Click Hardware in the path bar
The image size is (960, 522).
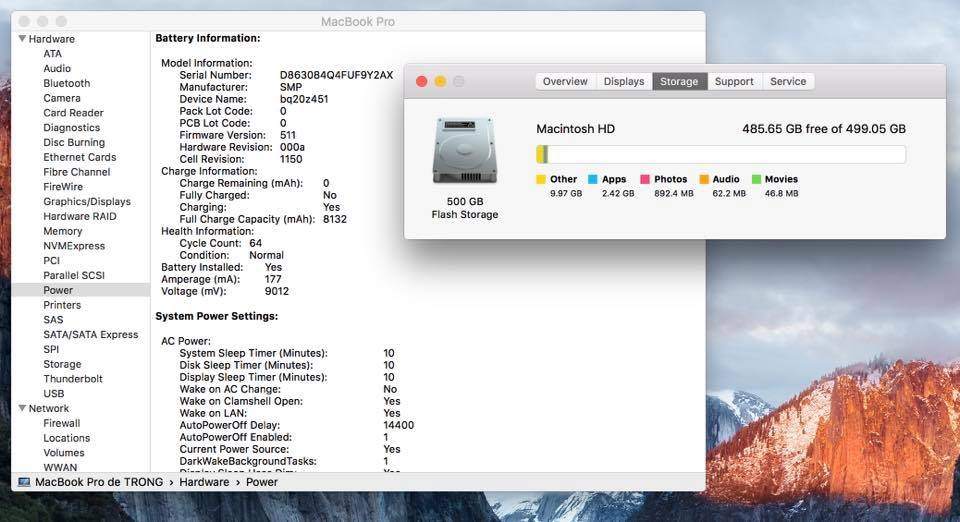coord(204,482)
